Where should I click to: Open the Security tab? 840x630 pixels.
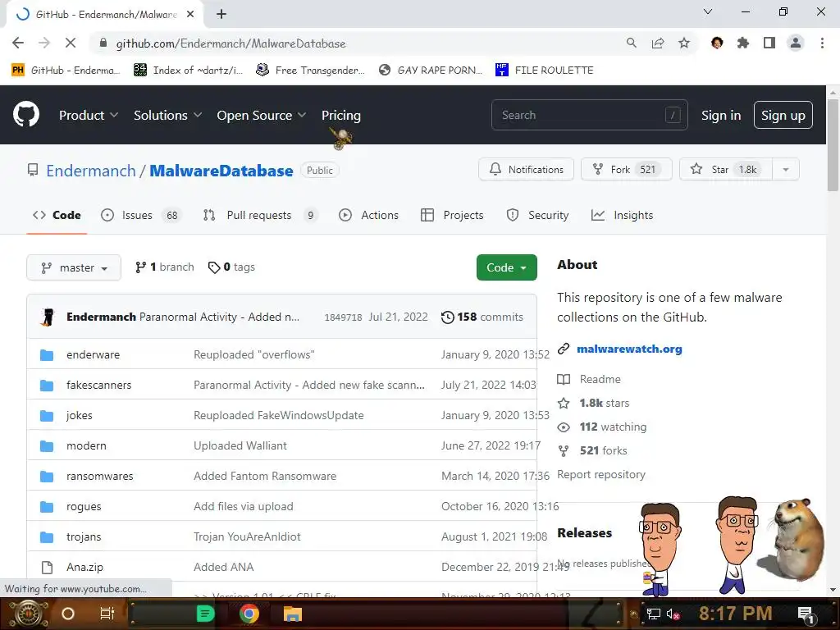click(537, 216)
